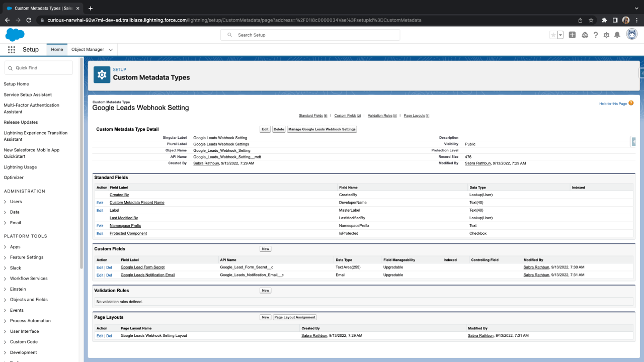Open the Setup gear menu icon
Viewport: 644px width, 362px height.
[606, 35]
